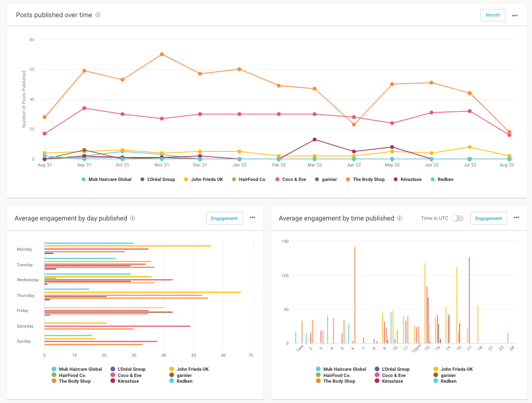Click John Frieda UK in day chart legend

click(192, 369)
